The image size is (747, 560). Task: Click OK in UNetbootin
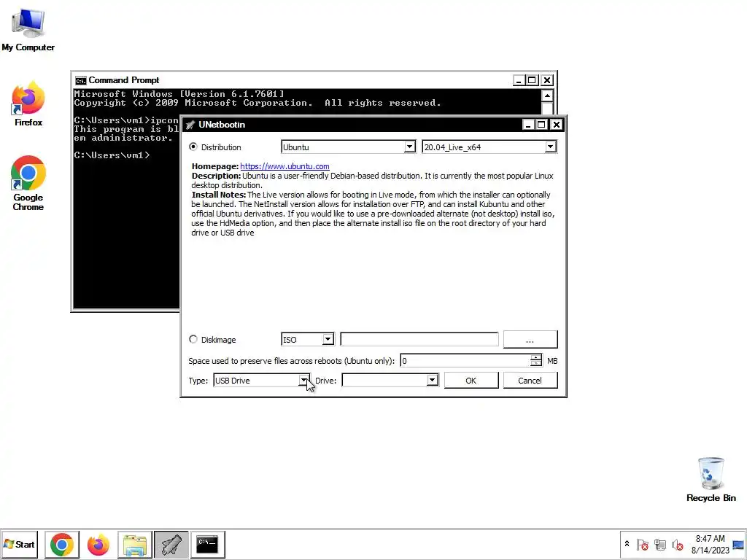(x=471, y=381)
